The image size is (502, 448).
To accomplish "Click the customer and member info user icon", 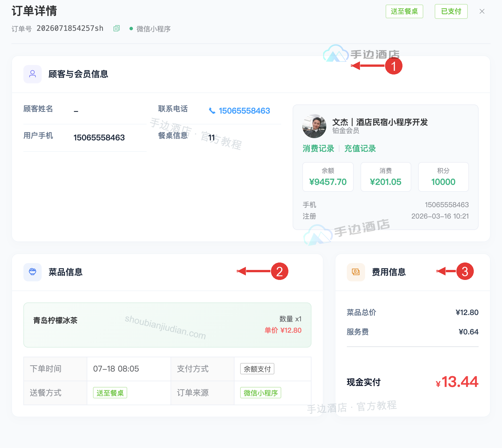I will point(33,74).
